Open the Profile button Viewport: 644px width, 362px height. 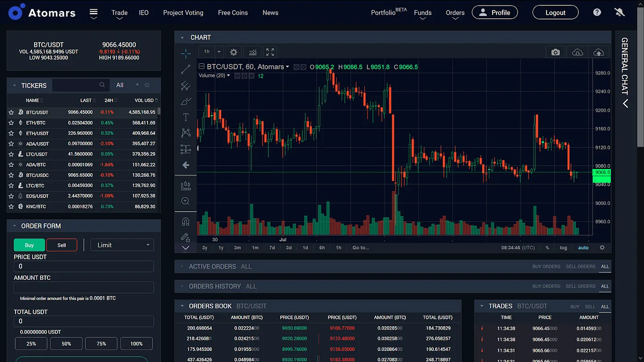click(x=495, y=12)
